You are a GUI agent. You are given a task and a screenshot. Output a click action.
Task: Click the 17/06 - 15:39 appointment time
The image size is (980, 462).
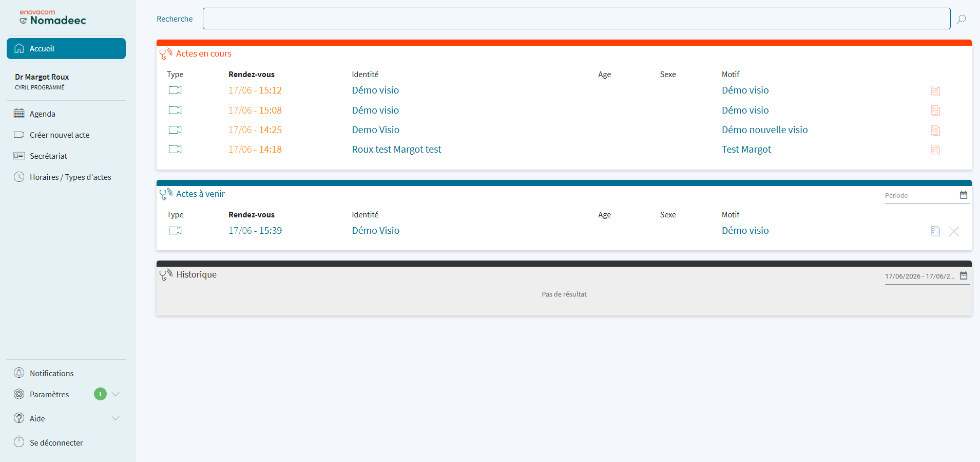point(255,231)
